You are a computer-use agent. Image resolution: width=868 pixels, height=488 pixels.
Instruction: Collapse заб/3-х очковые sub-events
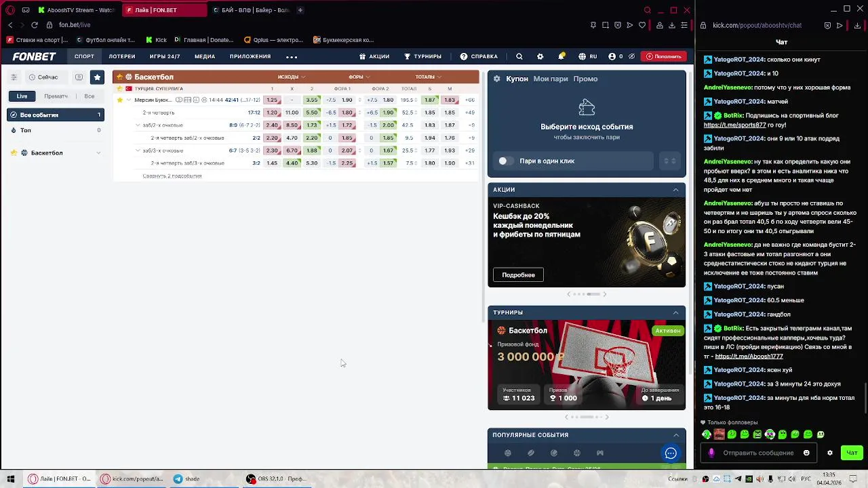(x=138, y=150)
